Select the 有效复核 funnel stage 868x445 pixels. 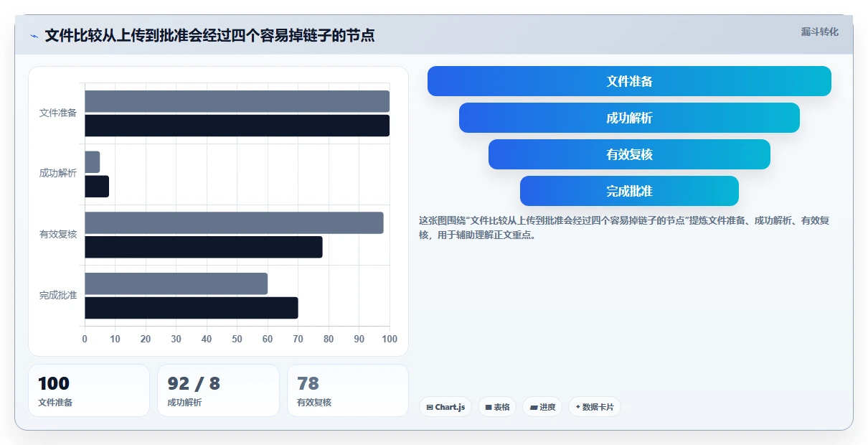tap(629, 154)
